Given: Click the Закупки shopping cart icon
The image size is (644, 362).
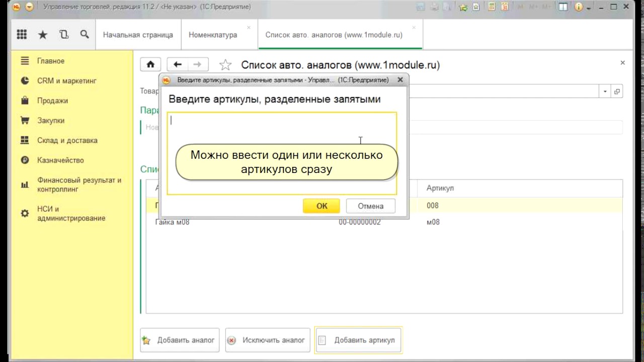Looking at the screenshot, I should (25, 121).
